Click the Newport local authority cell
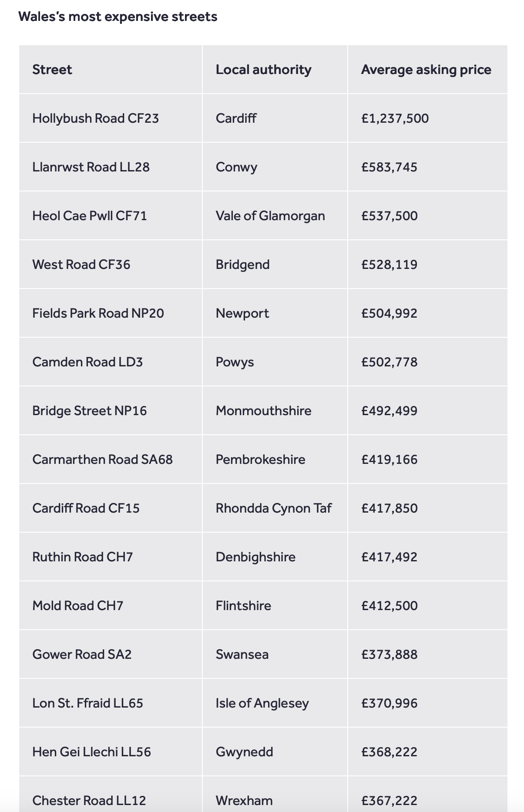Screen dimensions: 524x812 click(242, 313)
